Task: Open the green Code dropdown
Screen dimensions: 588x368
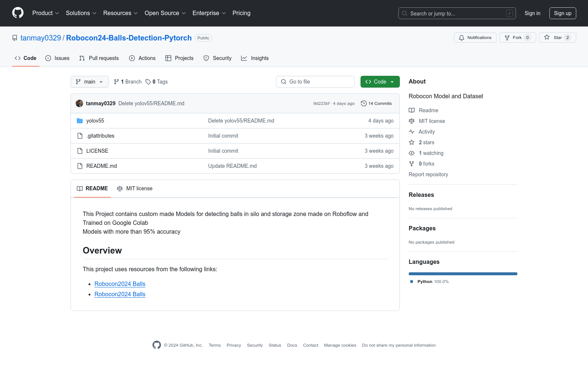Action: 380,82
